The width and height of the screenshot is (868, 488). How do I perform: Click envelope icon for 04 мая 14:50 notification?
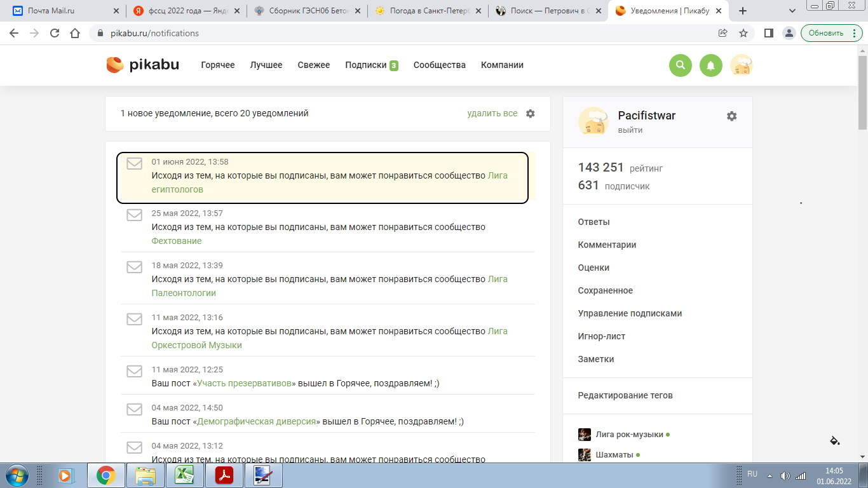pos(134,409)
